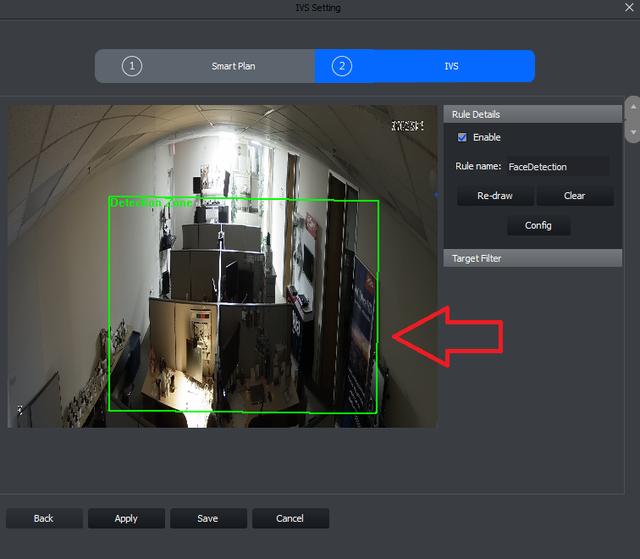
Task: Click the Rule name text field
Action: pyautogui.click(x=556, y=167)
